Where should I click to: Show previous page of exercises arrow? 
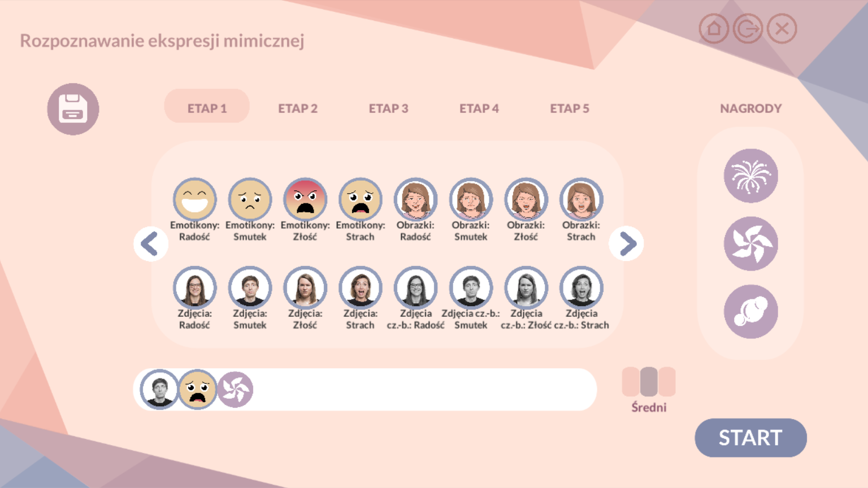[151, 244]
